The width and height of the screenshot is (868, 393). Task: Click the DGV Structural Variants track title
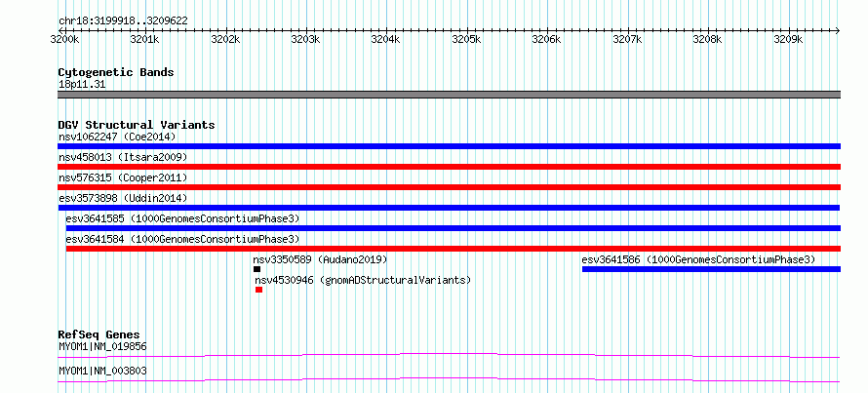coord(137,125)
